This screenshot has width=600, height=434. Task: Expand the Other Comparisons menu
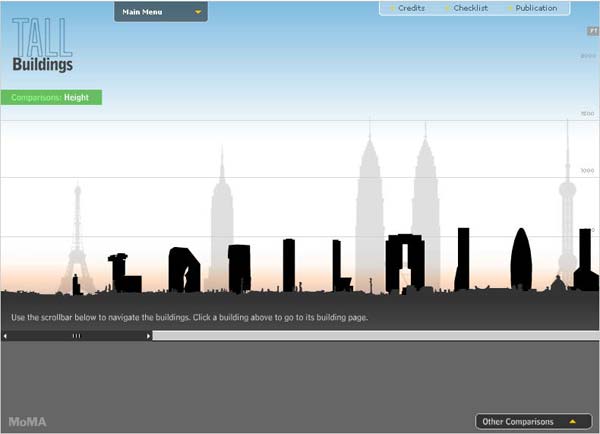click(x=533, y=421)
